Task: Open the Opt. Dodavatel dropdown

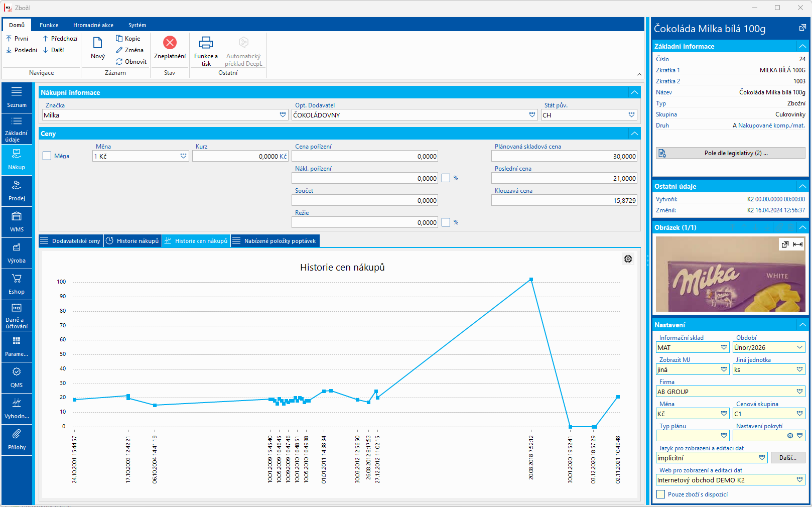Action: click(x=532, y=115)
